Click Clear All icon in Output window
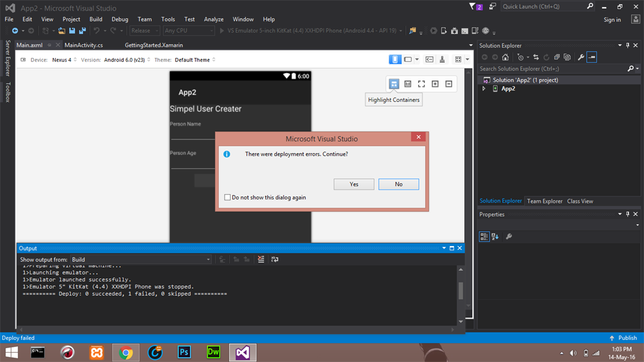 coord(261,259)
